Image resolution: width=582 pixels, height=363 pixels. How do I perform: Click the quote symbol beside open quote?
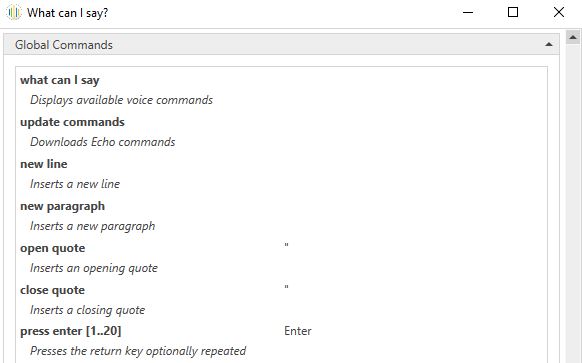287,245
